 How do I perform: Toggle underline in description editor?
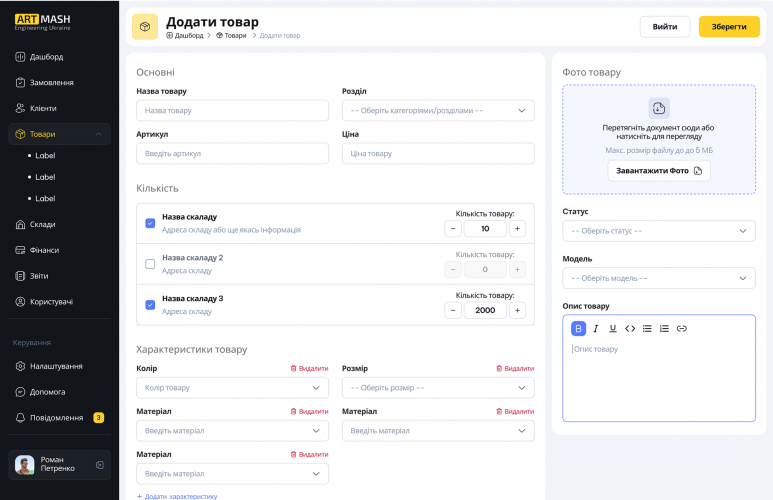[613, 328]
